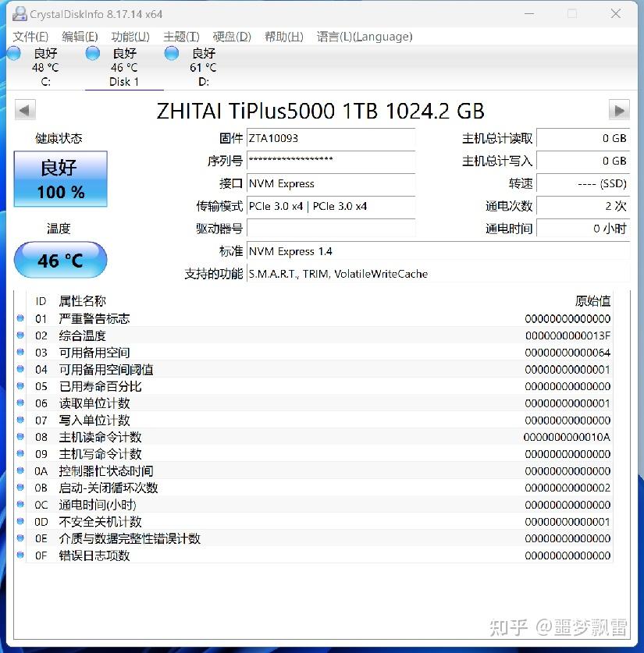Open the 功能(T) menu

130,37
